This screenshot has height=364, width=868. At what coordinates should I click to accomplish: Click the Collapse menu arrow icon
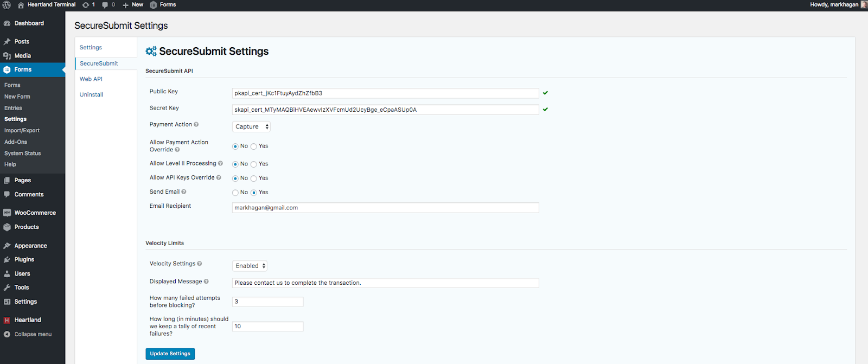point(7,335)
